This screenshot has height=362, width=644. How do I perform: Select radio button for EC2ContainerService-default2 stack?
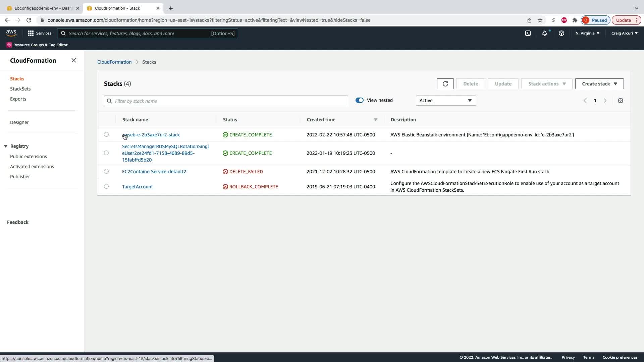(106, 171)
